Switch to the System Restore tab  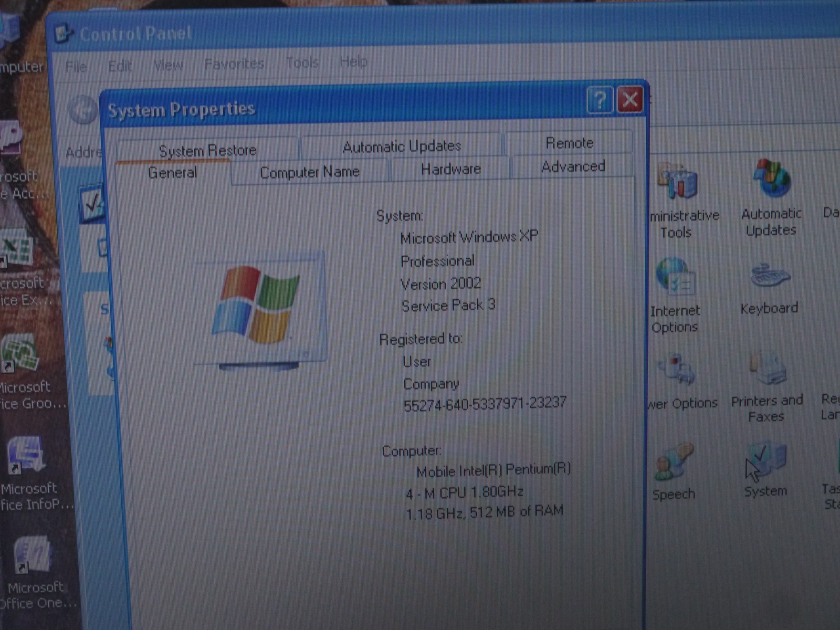207,151
